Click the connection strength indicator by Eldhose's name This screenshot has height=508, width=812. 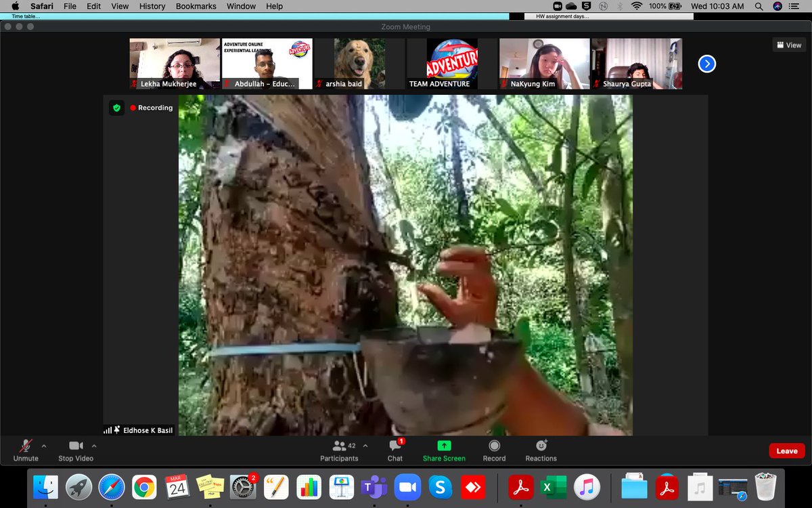pyautogui.click(x=107, y=429)
